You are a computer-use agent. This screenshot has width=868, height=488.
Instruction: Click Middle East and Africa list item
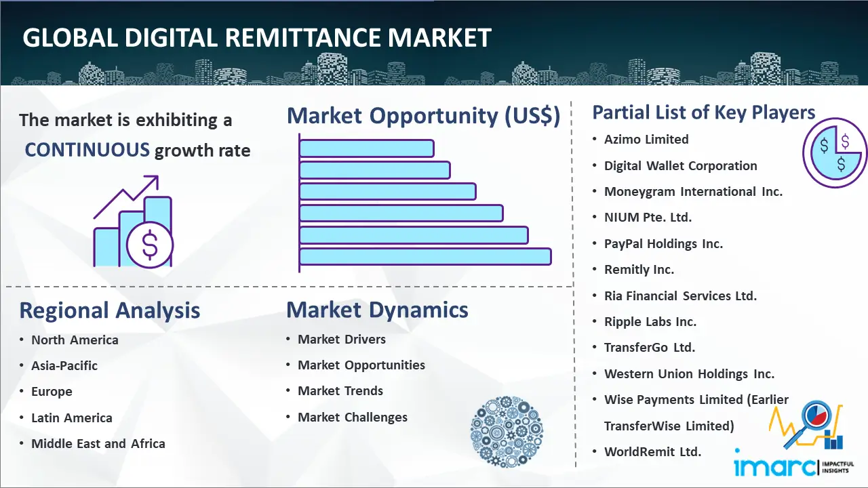coord(98,444)
